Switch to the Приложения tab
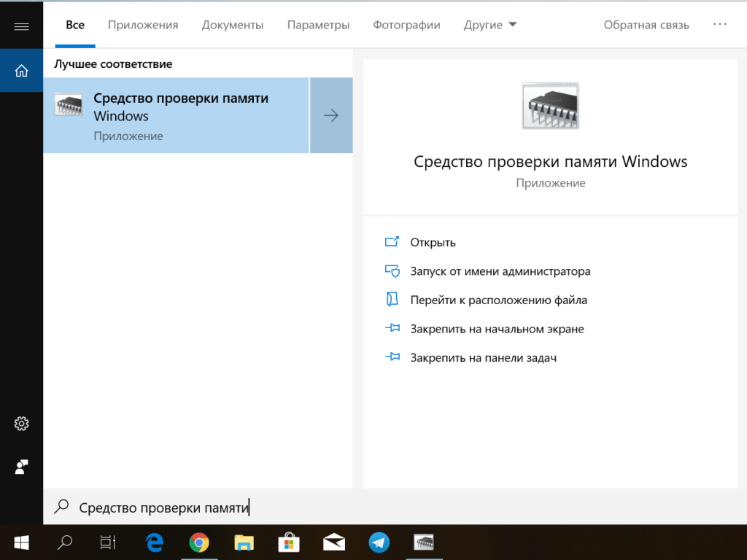The height and width of the screenshot is (560, 747). pyautogui.click(x=143, y=25)
